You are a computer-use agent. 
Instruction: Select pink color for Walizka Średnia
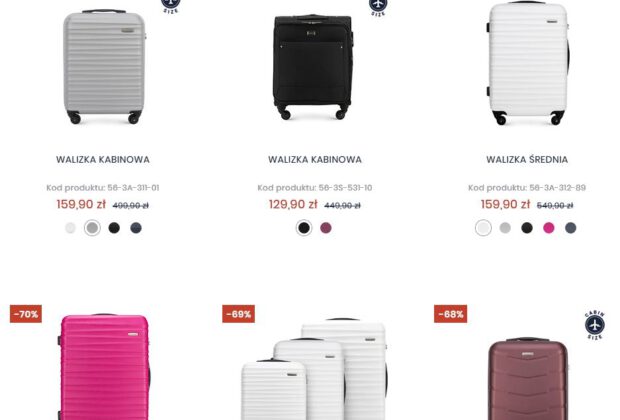pyautogui.click(x=548, y=228)
